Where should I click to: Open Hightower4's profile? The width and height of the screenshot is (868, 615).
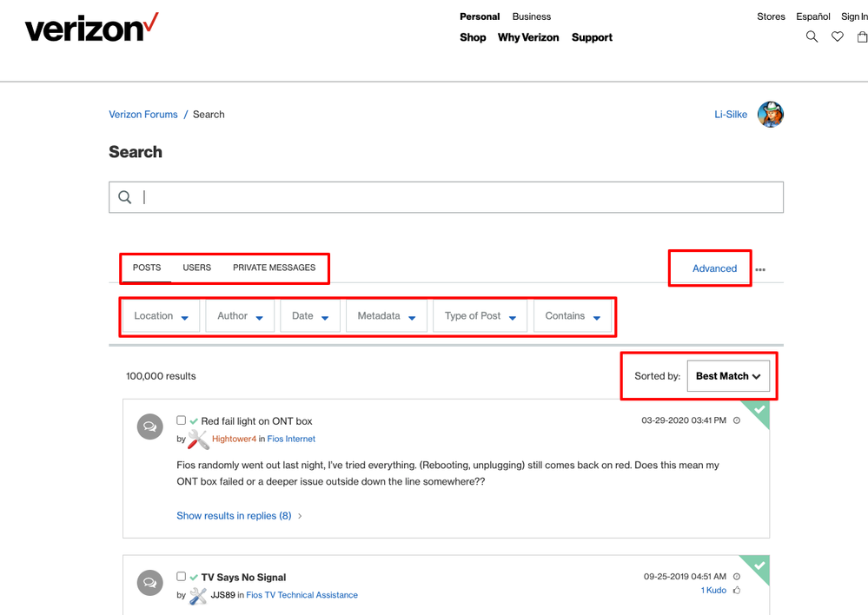(x=235, y=439)
